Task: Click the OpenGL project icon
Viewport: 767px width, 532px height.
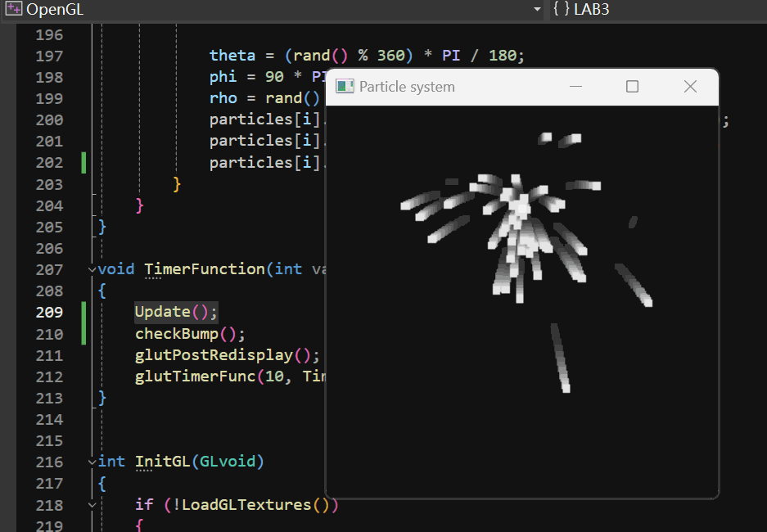Action: [14, 8]
